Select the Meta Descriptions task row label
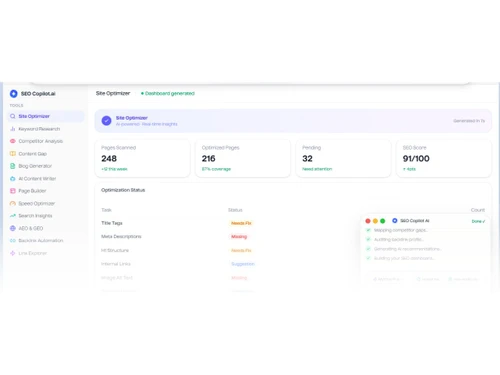Image resolution: width=500 pixels, height=375 pixels. pyautogui.click(x=121, y=237)
